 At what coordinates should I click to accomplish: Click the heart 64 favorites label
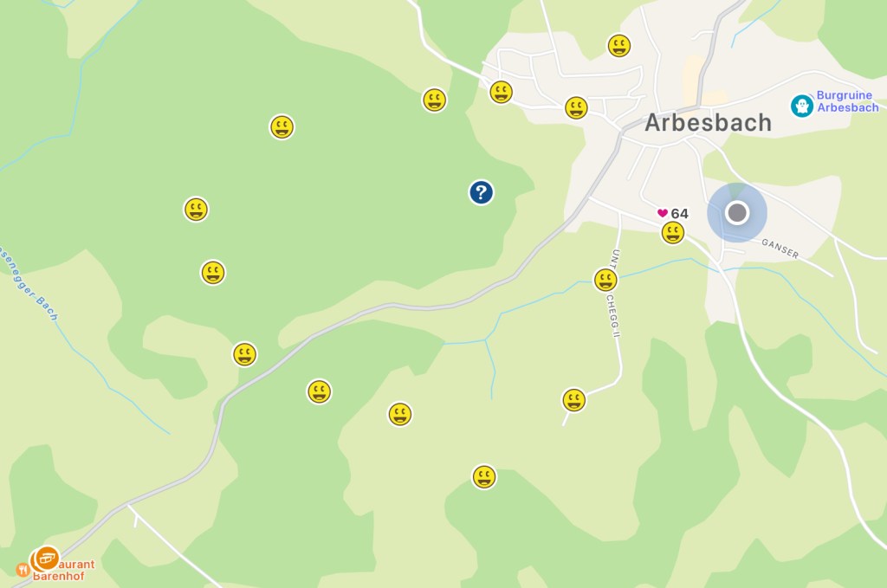tap(672, 213)
